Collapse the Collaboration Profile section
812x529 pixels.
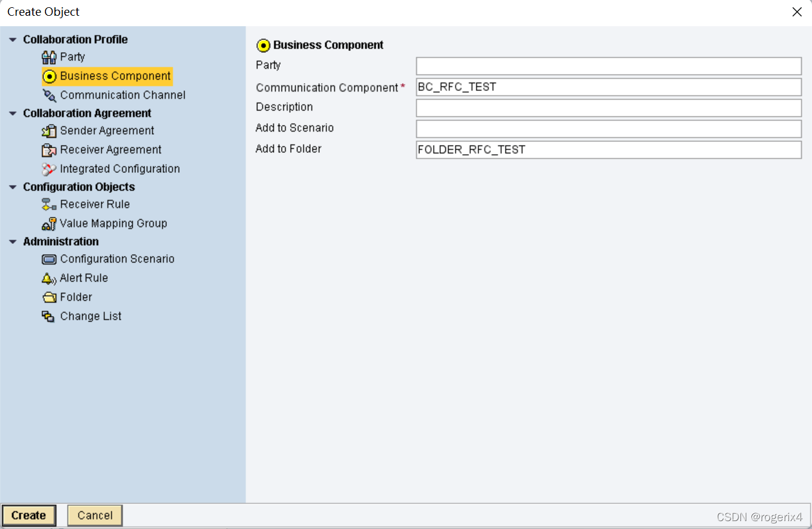(13, 39)
